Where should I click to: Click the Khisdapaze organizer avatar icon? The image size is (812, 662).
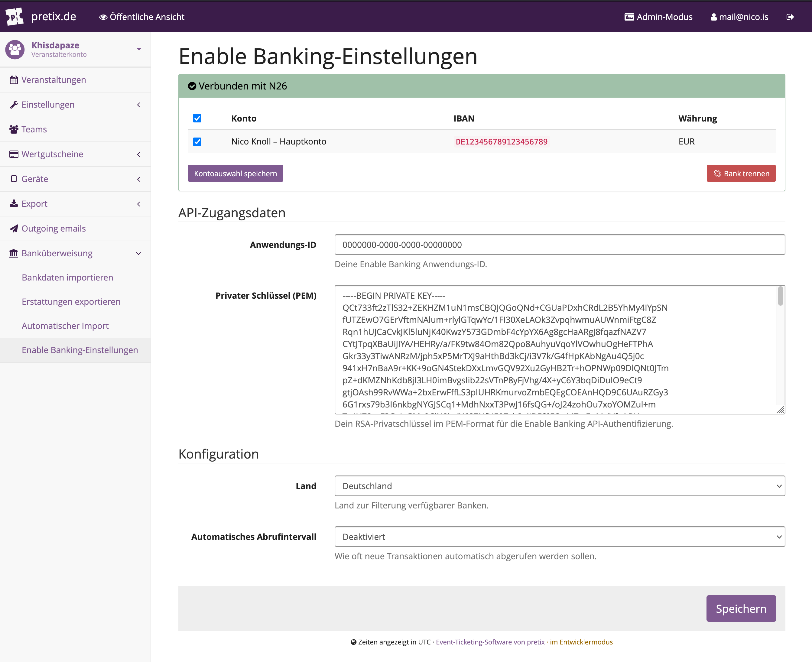click(15, 50)
